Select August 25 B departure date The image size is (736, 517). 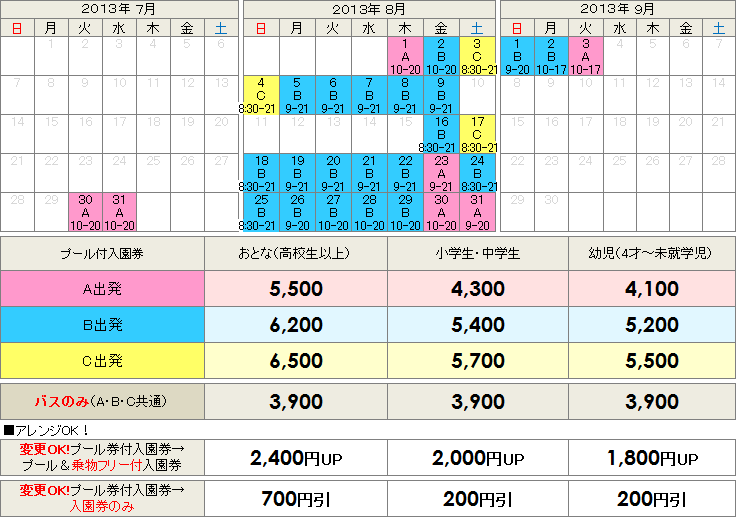pos(260,212)
